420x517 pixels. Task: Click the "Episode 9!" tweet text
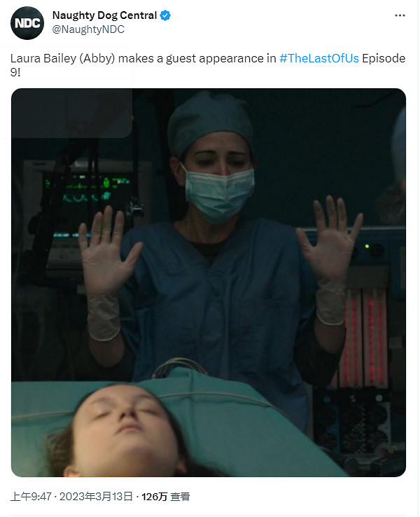point(208,65)
